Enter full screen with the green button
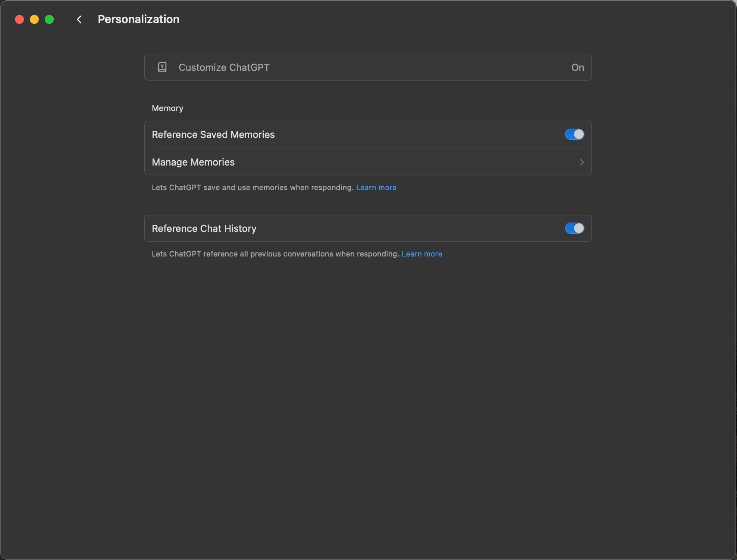 49,19
